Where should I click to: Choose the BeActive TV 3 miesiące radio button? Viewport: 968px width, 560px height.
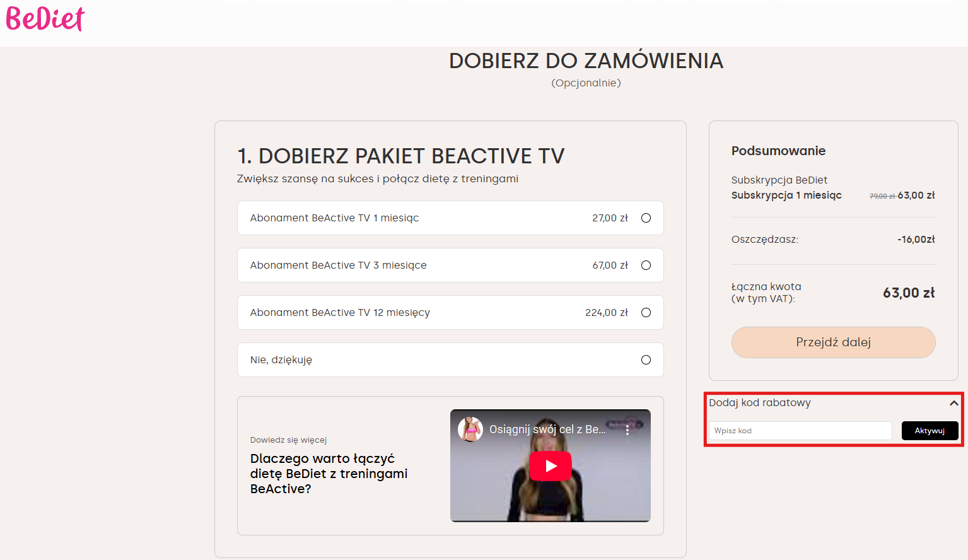pos(646,265)
